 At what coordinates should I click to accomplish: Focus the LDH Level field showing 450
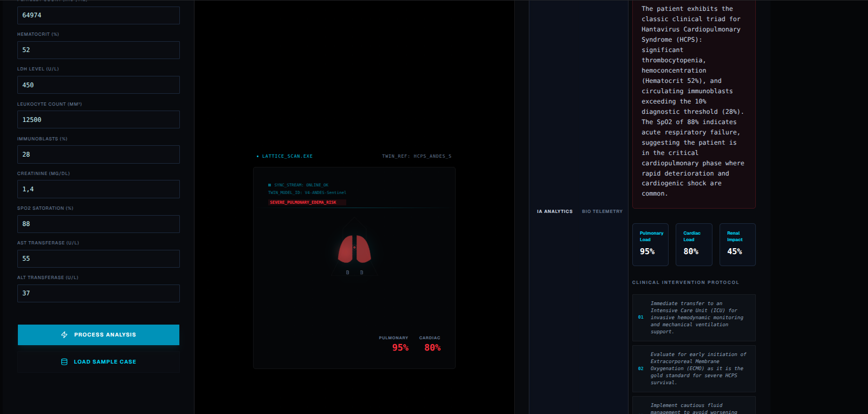tap(99, 85)
